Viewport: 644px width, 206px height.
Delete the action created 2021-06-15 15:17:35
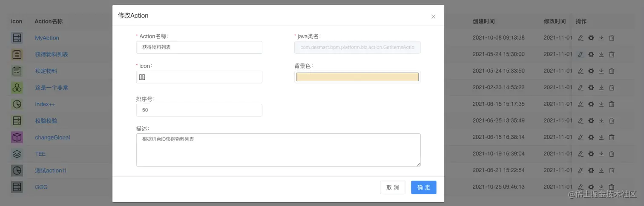[x=612, y=104]
